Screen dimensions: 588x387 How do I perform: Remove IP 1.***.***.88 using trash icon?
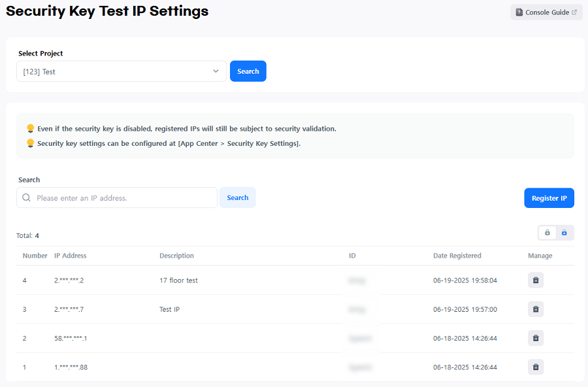click(x=535, y=367)
